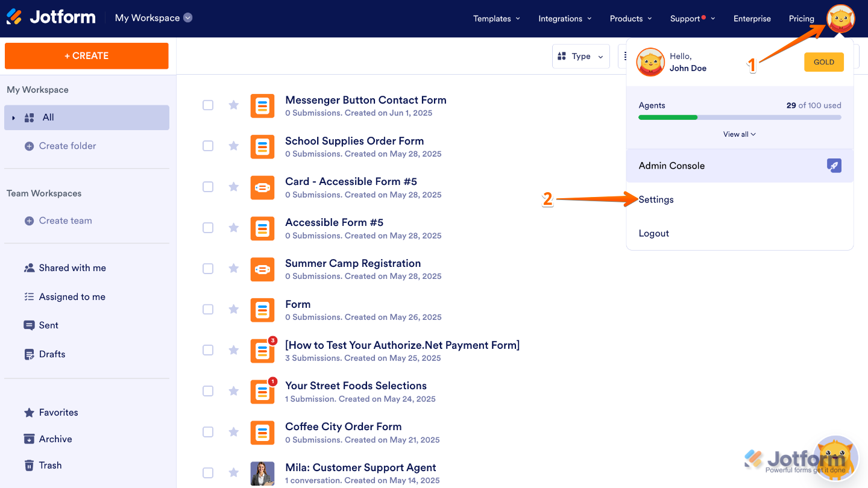This screenshot has width=868, height=488.
Task: Expand the View all agents list
Action: tap(739, 134)
